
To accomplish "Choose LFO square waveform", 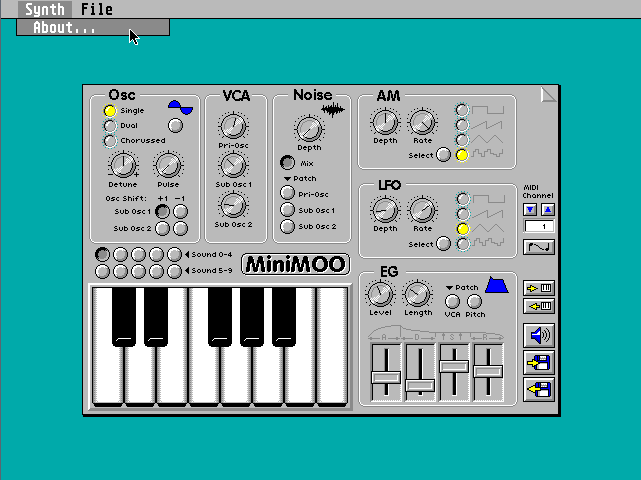I will (463, 199).
